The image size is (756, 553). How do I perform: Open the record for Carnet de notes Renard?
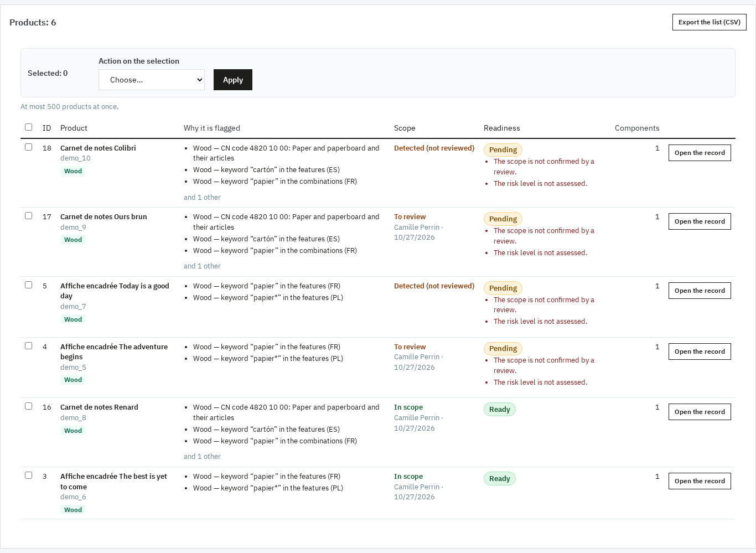click(700, 412)
